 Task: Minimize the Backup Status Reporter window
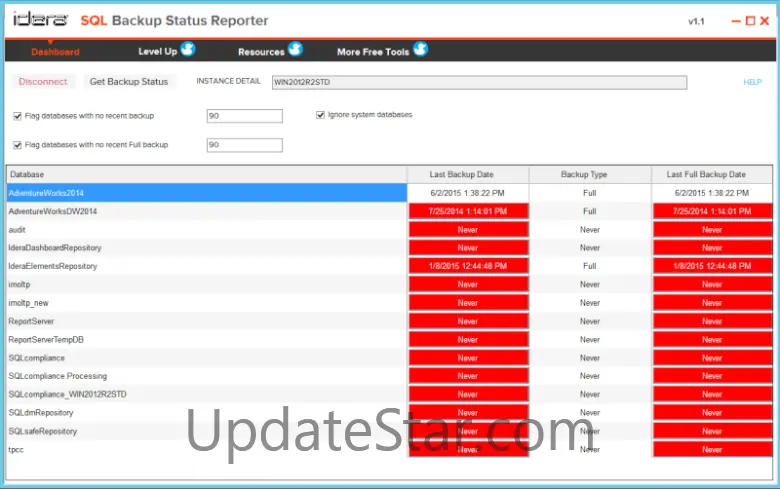tap(736, 21)
